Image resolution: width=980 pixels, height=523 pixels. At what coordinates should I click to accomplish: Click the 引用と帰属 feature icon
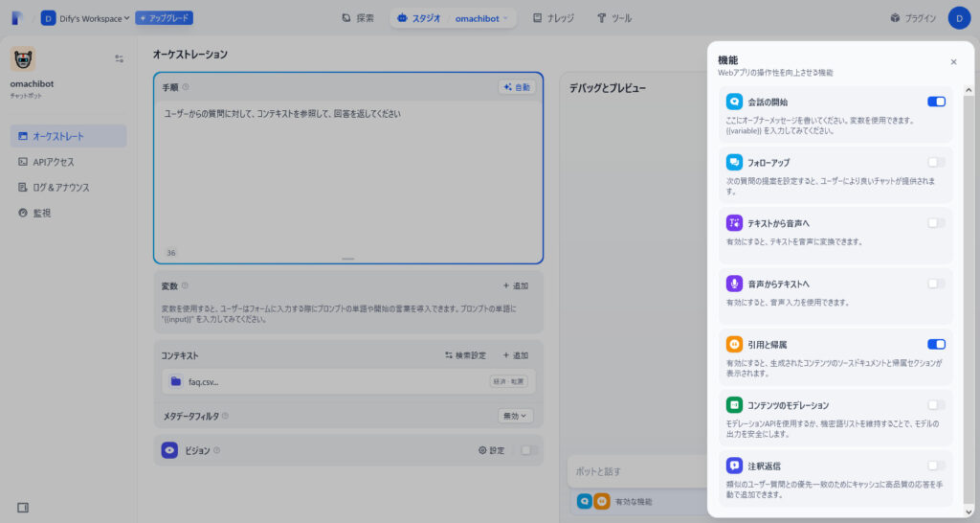tap(734, 344)
